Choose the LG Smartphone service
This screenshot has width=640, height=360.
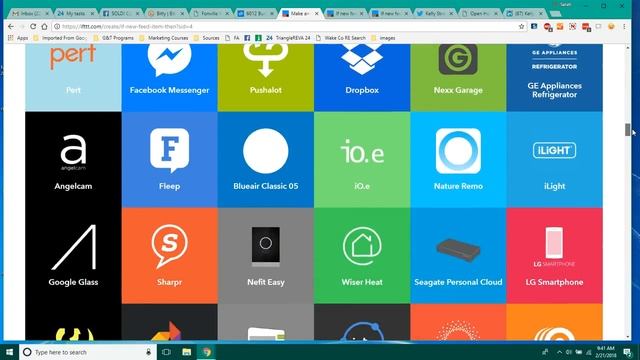pyautogui.click(x=554, y=256)
